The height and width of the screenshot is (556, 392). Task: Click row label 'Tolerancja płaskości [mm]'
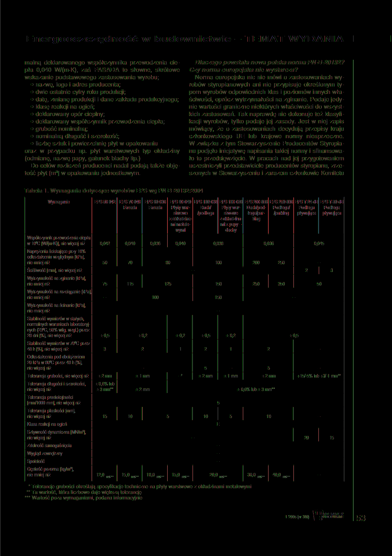click(51, 411)
